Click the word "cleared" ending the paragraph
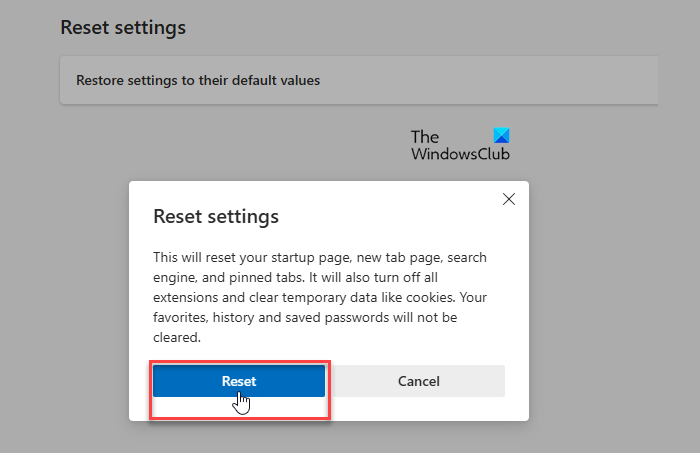Image resolution: width=700 pixels, height=453 pixels. (175, 337)
